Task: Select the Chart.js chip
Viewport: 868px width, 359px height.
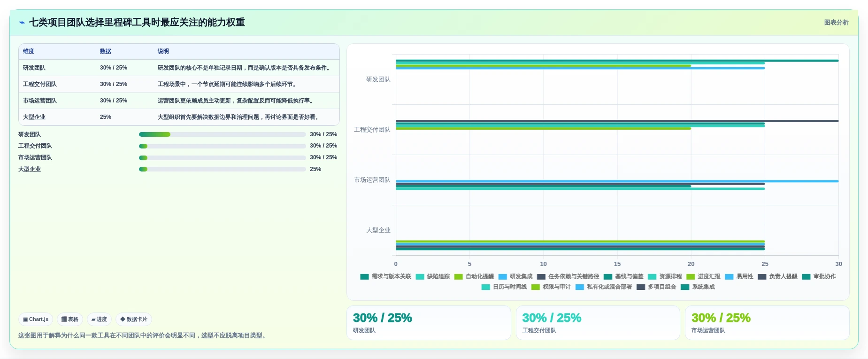Action: point(36,319)
